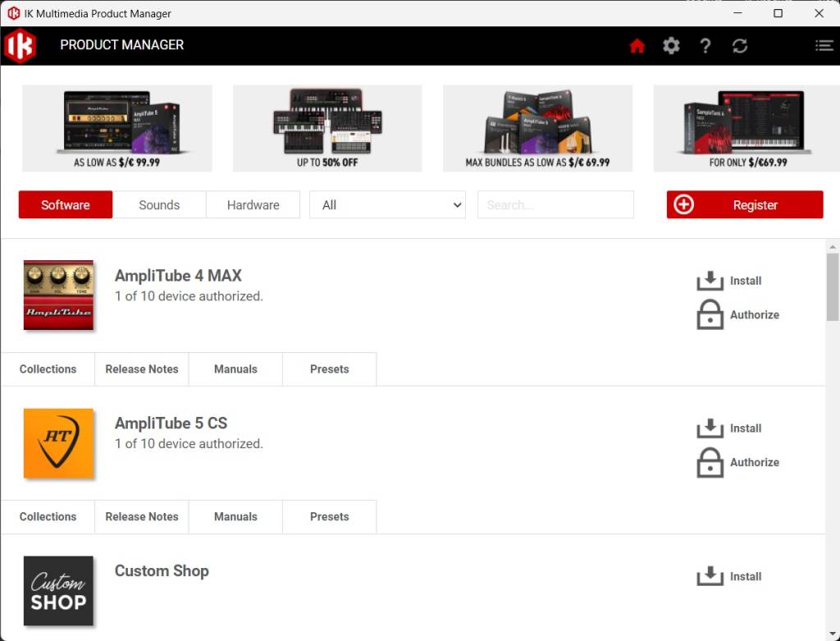Viewport: 840px width, 641px height.
Task: Open the hamburger menu in header
Action: (x=824, y=46)
